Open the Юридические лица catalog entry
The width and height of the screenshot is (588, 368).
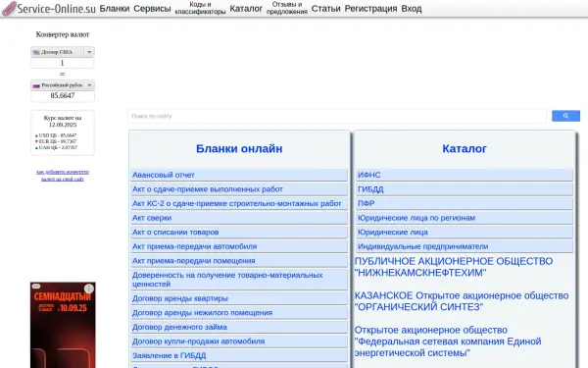pyautogui.click(x=465, y=232)
